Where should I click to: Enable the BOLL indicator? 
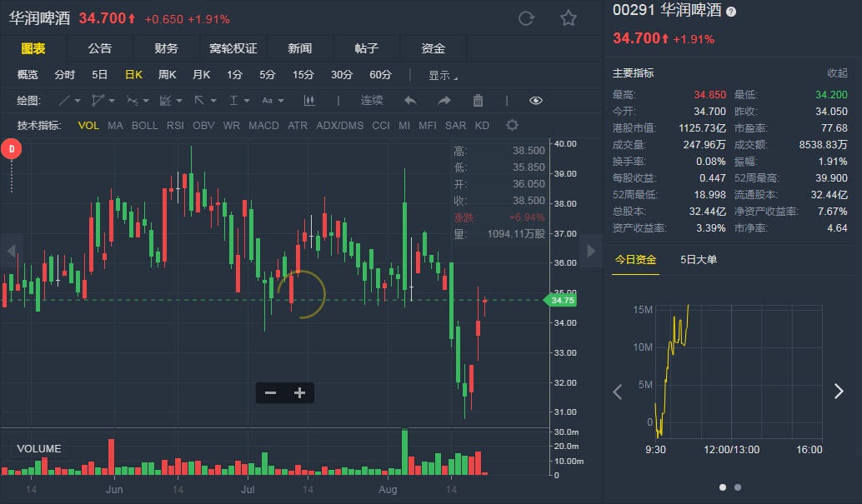coord(144,125)
